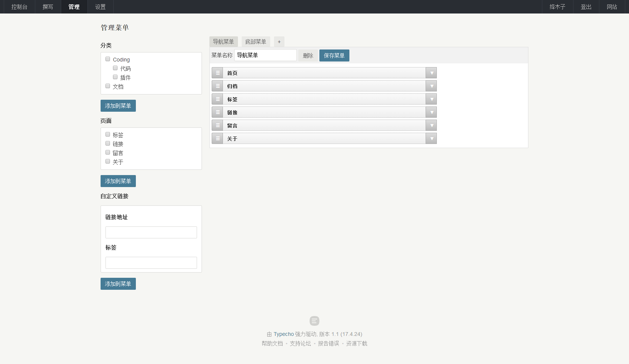Viewport: 629px width, 364px height.
Task: Open the Typecho link in footer
Action: click(x=284, y=334)
